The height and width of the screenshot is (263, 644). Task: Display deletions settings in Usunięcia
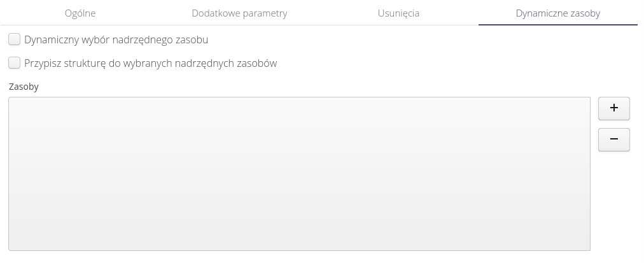coord(398,13)
